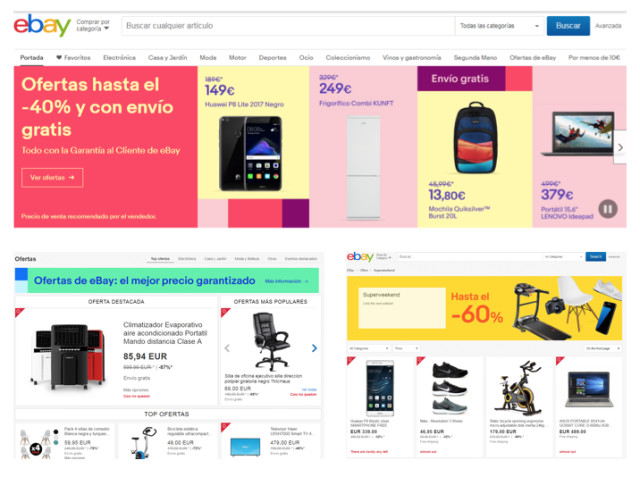This screenshot has height=477, width=640.
Task: Show next popular offer with blue arrow
Action: pyautogui.click(x=314, y=348)
